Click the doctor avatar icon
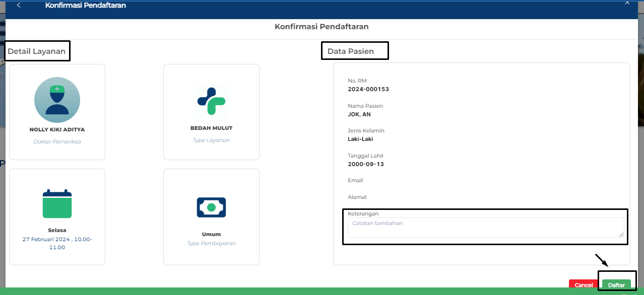This screenshot has height=295, width=644. coord(57,100)
